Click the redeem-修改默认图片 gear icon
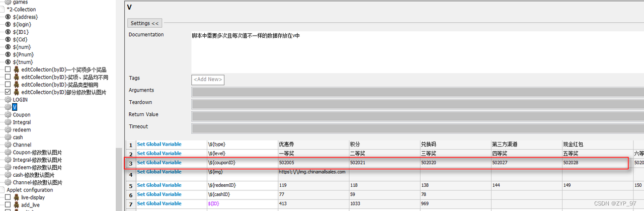This screenshot has height=211, width=644. [8, 168]
